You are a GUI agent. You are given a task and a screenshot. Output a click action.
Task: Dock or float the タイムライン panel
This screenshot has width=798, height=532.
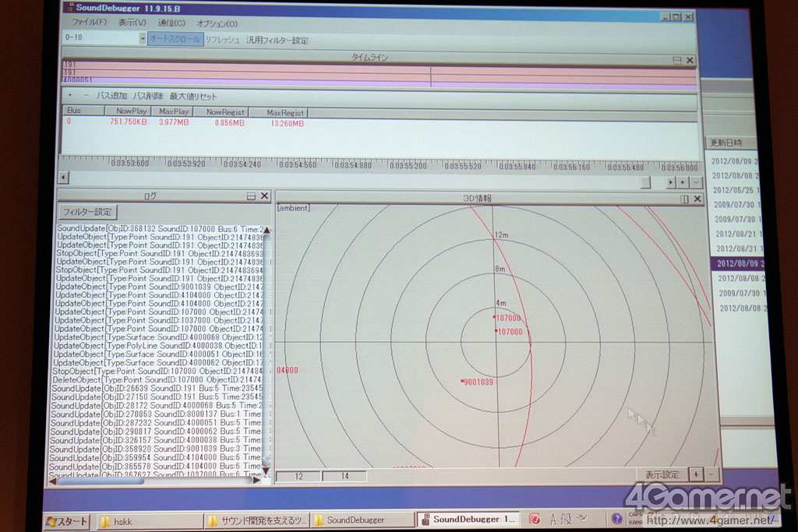(677, 61)
